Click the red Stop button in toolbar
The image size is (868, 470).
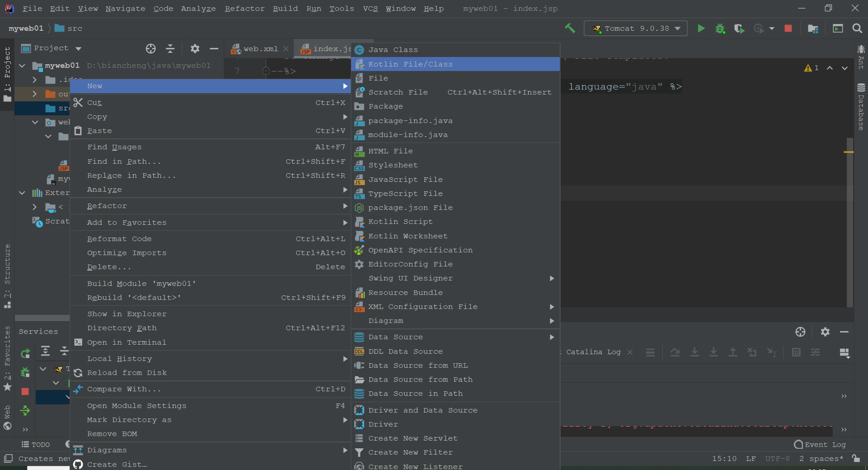(788, 28)
